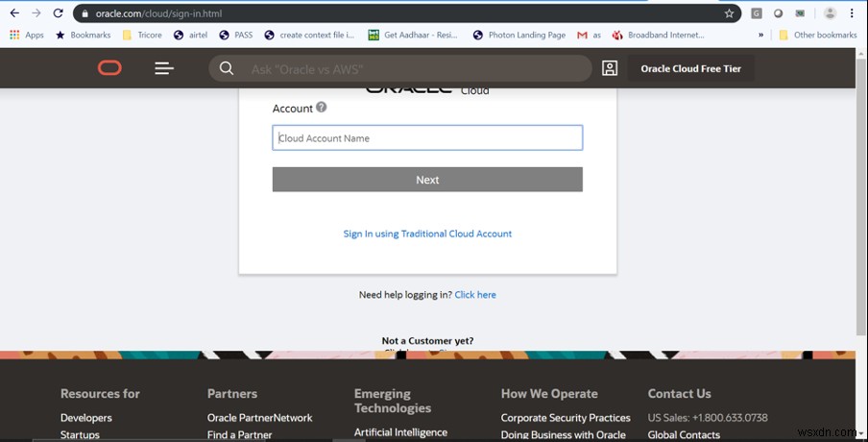Open Artificial Intelligence footer link
868x442 pixels.
point(400,432)
